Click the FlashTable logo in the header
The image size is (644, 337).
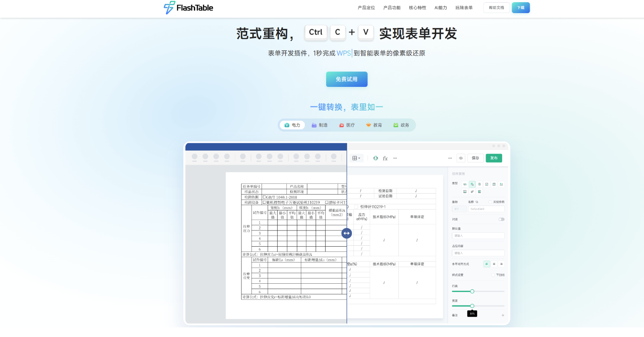click(x=188, y=7)
